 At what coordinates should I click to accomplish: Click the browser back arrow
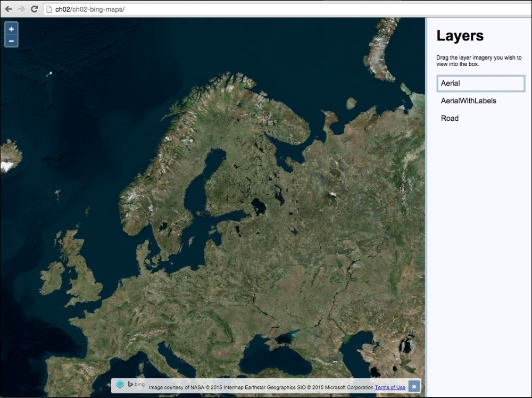(7, 8)
